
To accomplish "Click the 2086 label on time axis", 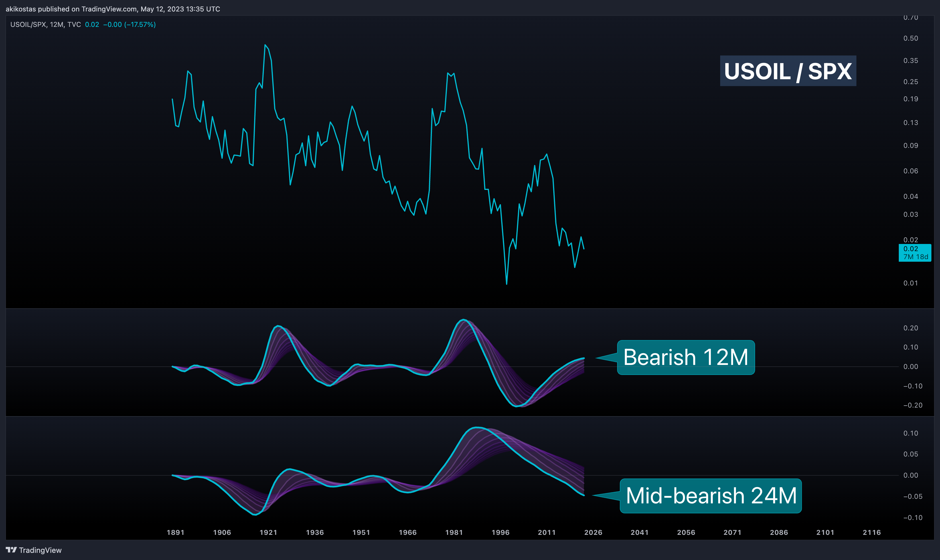I will [779, 533].
